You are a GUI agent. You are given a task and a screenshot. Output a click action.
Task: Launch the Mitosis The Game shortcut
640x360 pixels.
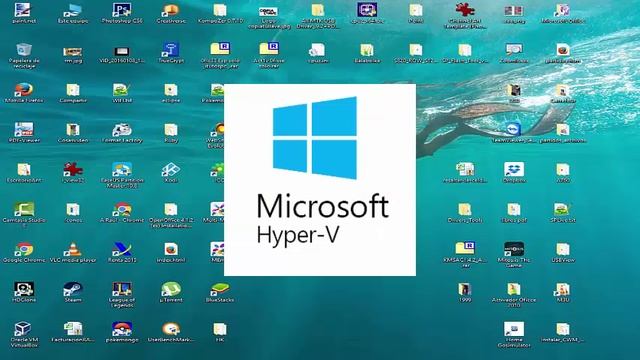[514, 255]
